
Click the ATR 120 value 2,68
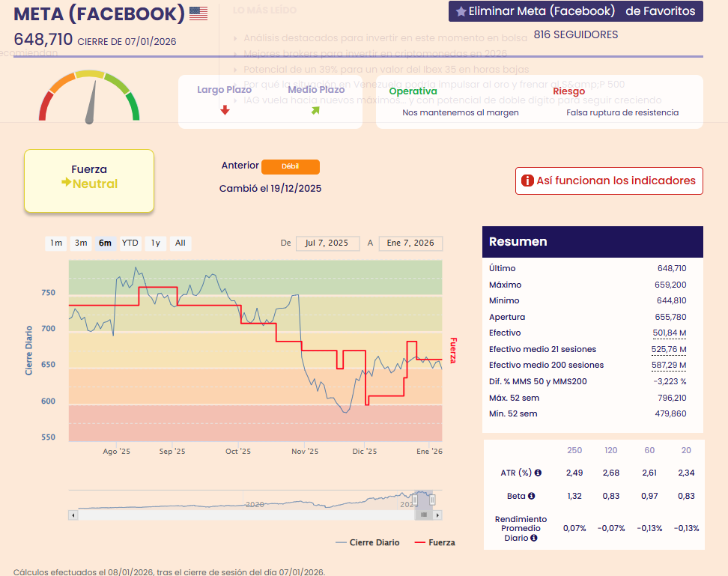[611, 473]
